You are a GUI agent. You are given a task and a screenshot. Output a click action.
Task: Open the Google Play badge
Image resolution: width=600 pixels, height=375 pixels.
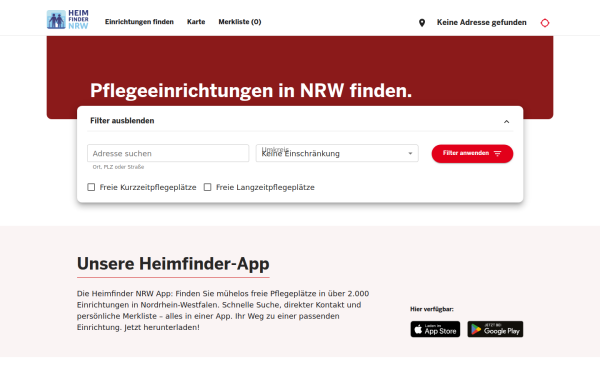[495, 329]
